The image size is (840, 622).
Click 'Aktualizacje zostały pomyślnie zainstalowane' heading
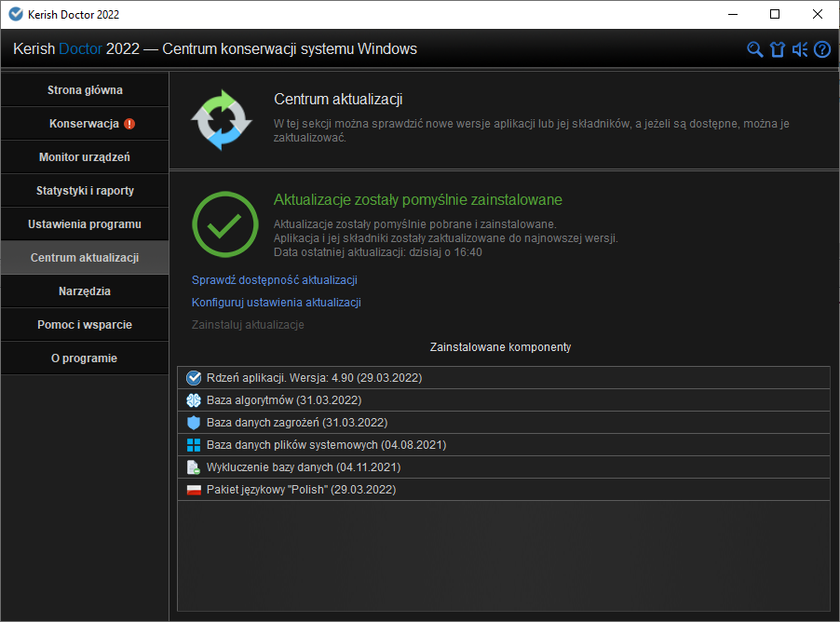click(418, 200)
